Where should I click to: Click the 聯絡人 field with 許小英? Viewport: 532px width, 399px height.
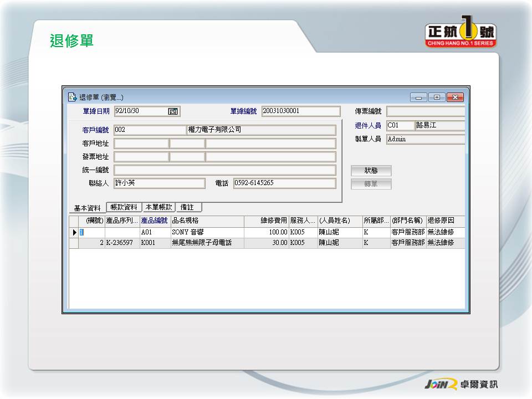pos(159,183)
